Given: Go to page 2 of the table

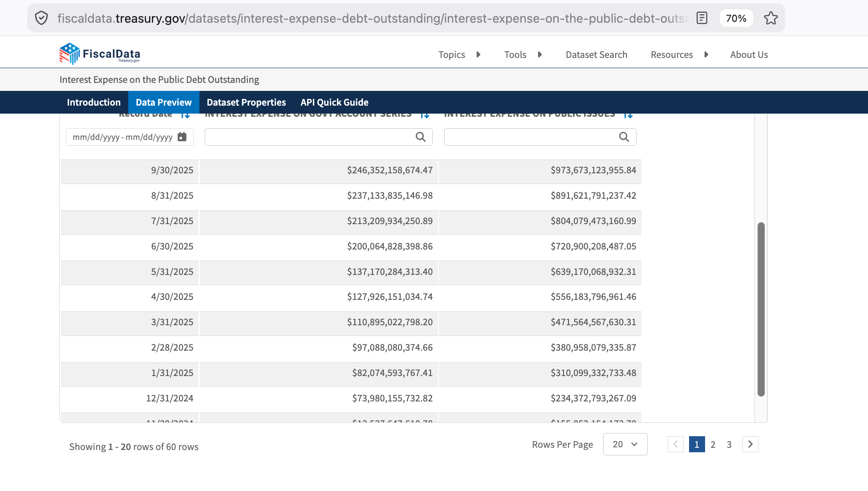Looking at the screenshot, I should (713, 444).
